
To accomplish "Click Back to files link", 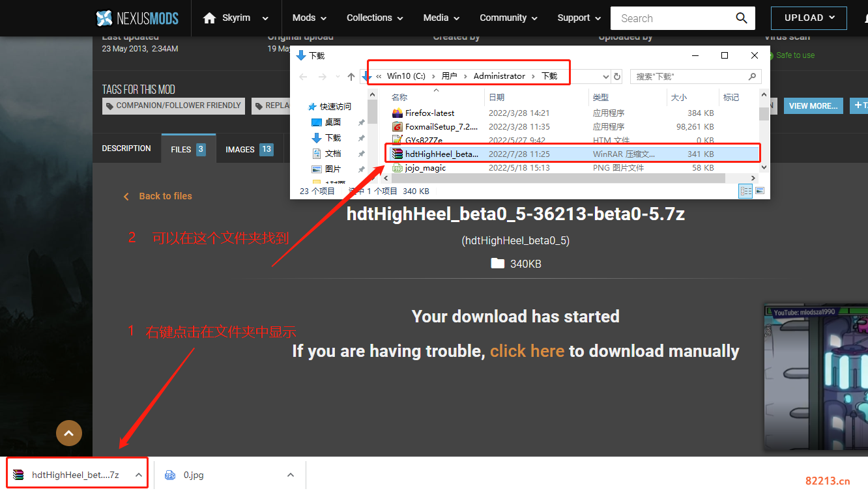I will point(158,196).
